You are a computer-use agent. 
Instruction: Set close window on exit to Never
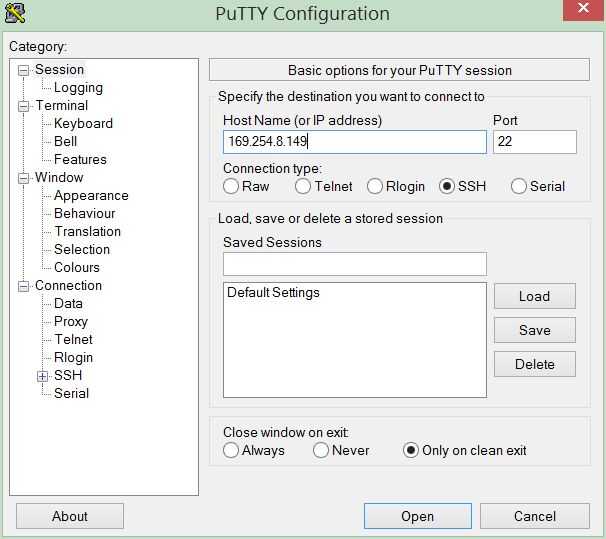321,450
